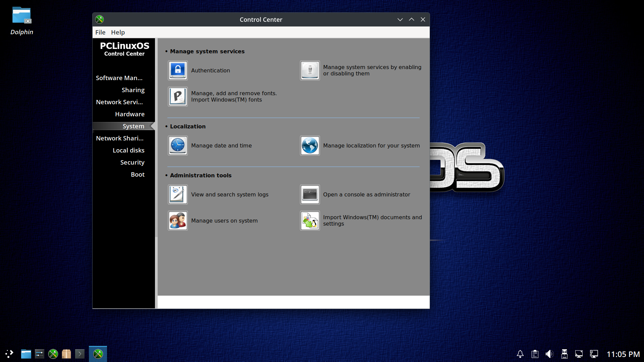Select the Software Man... sidebar category

(119, 78)
